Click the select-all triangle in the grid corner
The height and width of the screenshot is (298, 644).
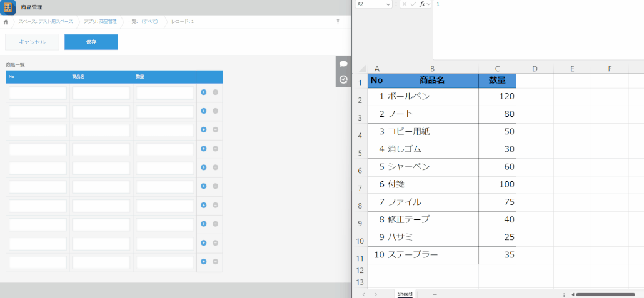(360, 69)
